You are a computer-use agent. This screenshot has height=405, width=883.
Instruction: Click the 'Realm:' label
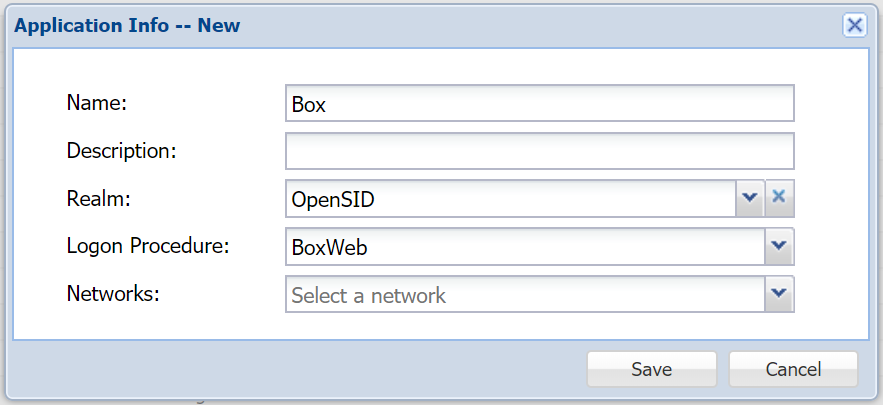point(99,198)
